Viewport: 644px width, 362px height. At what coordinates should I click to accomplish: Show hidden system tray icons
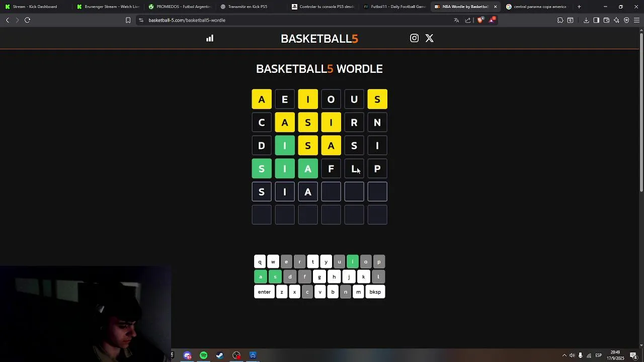point(564,355)
